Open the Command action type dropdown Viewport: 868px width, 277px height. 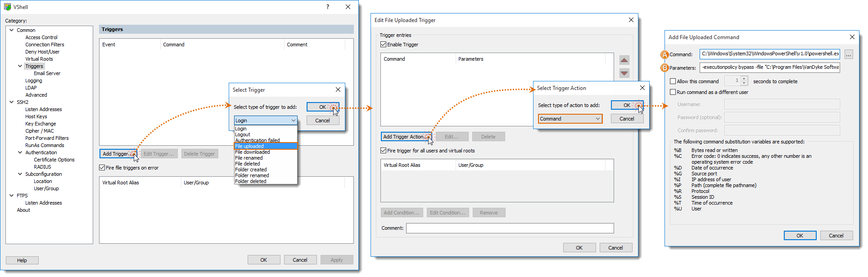click(570, 119)
